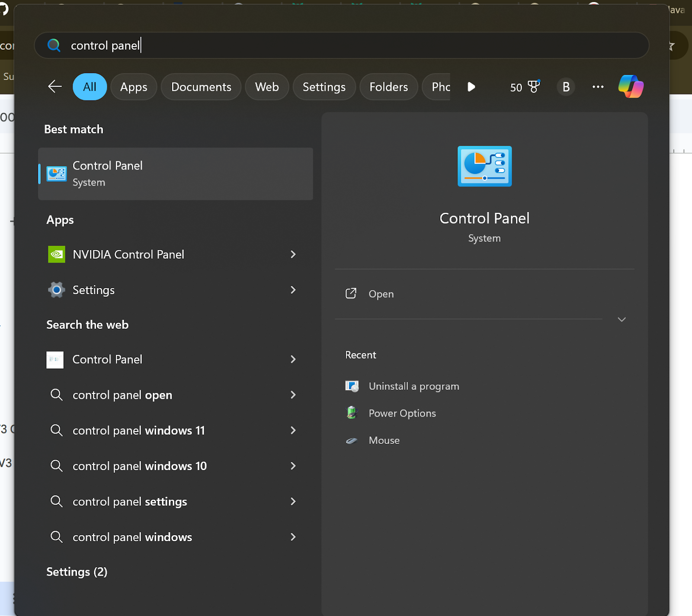This screenshot has width=692, height=616.
Task: Open the Copilot icon
Action: point(631,87)
